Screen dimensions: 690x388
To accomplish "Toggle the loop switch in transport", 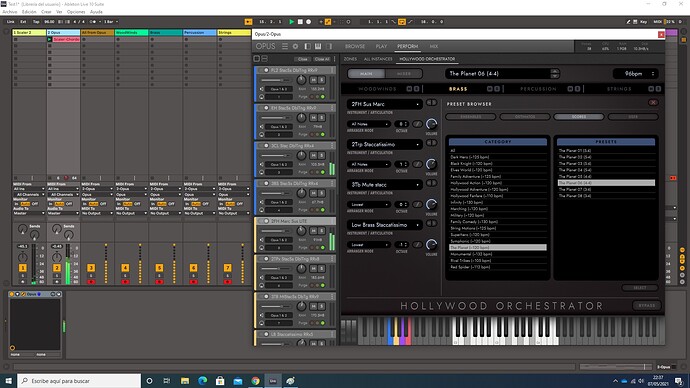I will coord(402,22).
